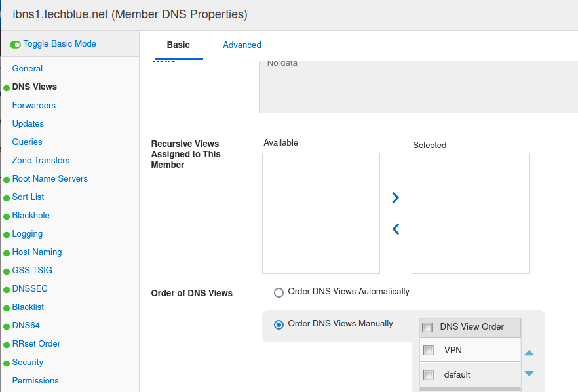Open the Permissions page
Image resolution: width=578 pixels, height=392 pixels.
[x=35, y=380]
